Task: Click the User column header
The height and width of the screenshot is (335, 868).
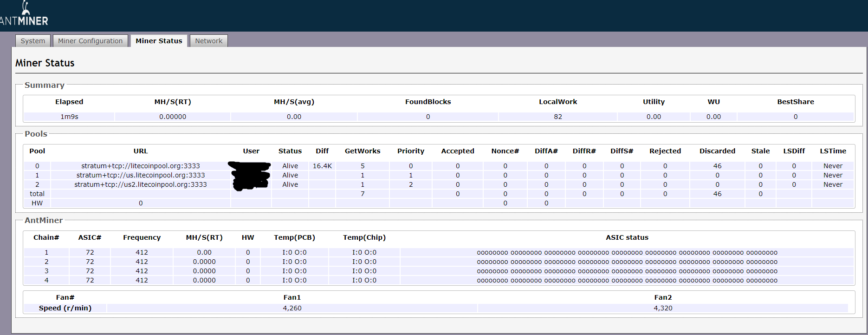Action: point(251,151)
